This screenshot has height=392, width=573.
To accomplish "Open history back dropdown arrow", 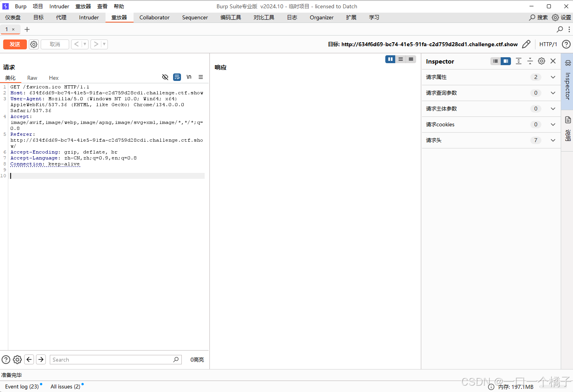I will click(x=85, y=44).
